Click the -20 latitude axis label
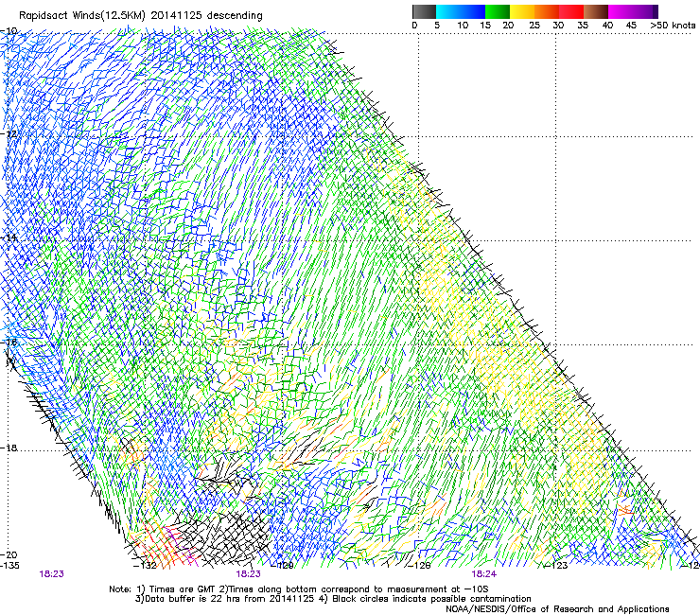Viewport: 700px width, 615px height. click(x=9, y=554)
